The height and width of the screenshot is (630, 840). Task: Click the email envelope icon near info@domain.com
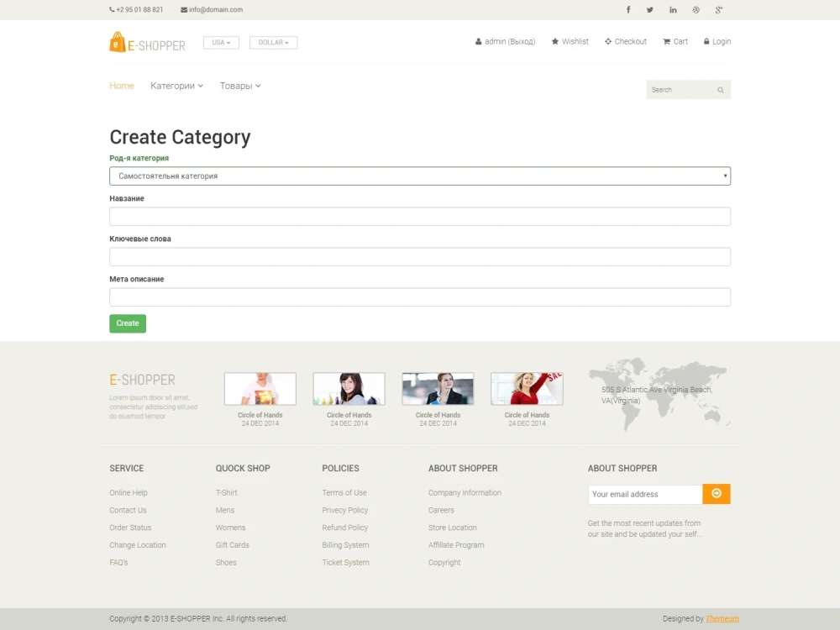[x=182, y=9]
